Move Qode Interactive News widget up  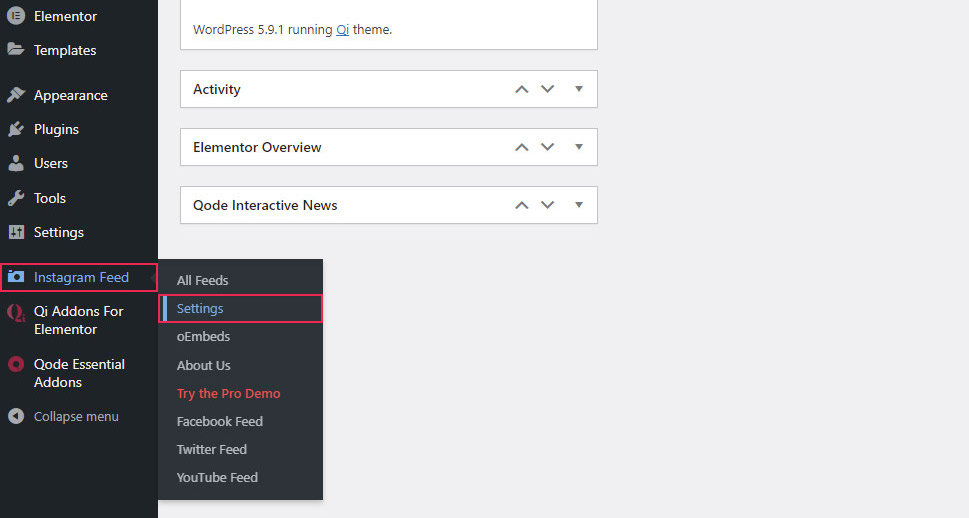[x=522, y=205]
